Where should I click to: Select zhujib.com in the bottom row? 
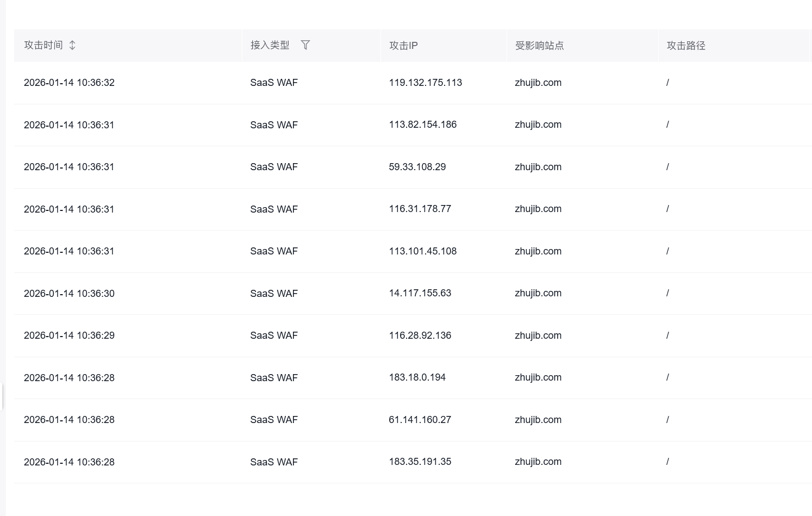point(538,462)
